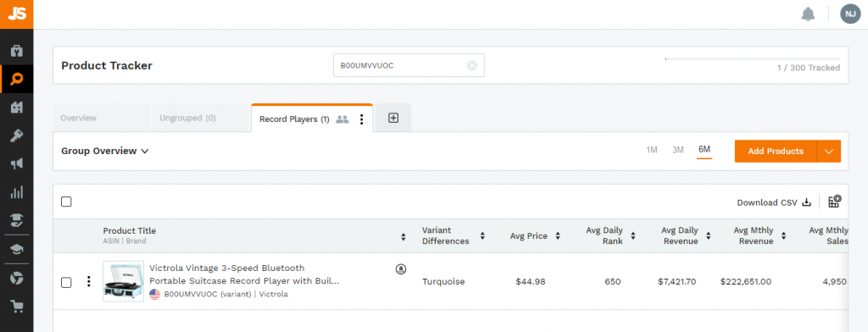Open the column customization settings icon
Image resolution: width=868 pixels, height=332 pixels.
(x=835, y=202)
